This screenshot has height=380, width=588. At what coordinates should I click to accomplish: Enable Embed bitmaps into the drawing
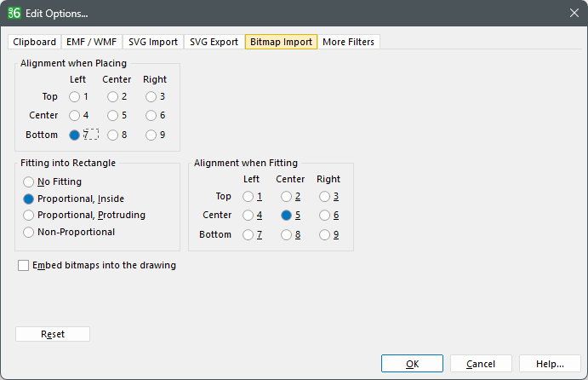24,266
